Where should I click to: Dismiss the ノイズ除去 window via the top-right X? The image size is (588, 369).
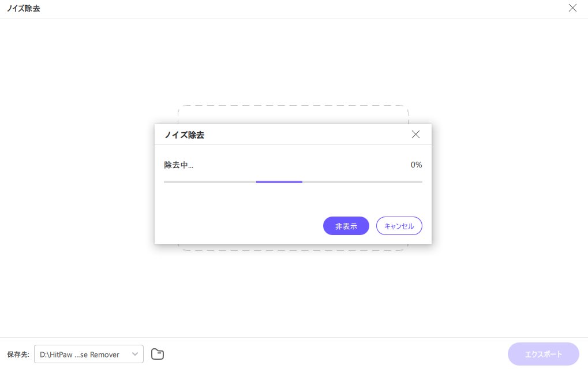coord(572,8)
